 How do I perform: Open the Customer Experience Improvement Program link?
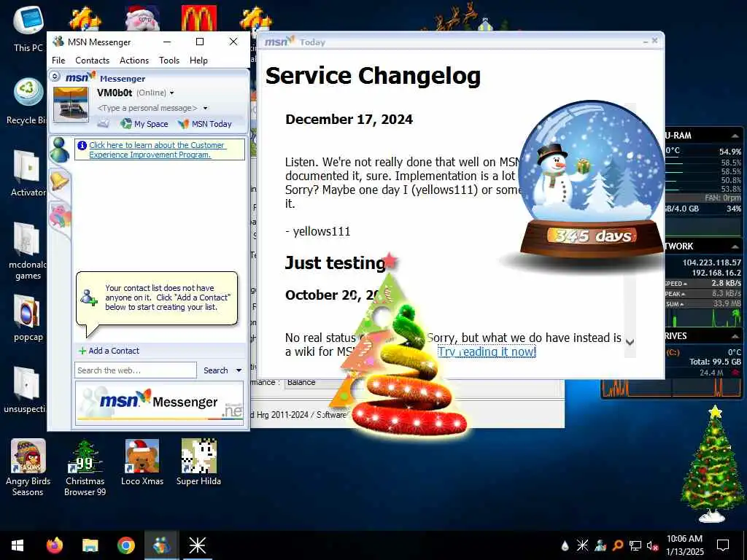[x=157, y=149]
